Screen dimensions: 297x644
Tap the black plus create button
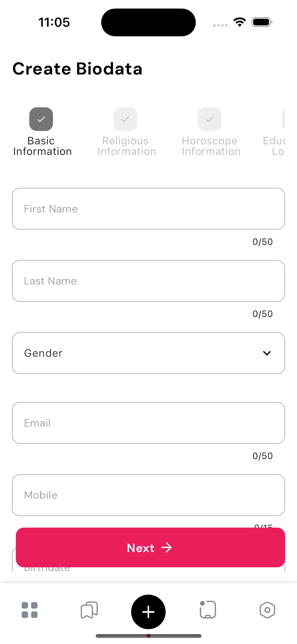tap(148, 612)
